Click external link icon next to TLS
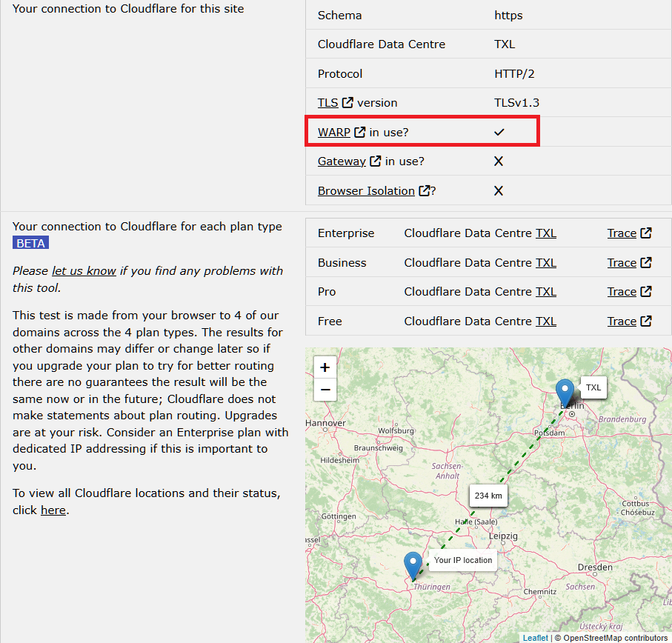This screenshot has width=672, height=643. click(347, 102)
